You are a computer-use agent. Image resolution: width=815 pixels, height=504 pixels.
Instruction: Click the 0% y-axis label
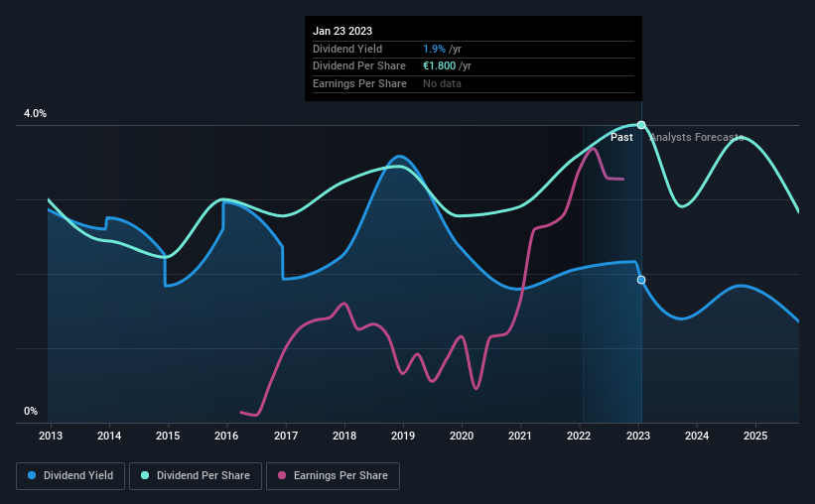tap(31, 412)
